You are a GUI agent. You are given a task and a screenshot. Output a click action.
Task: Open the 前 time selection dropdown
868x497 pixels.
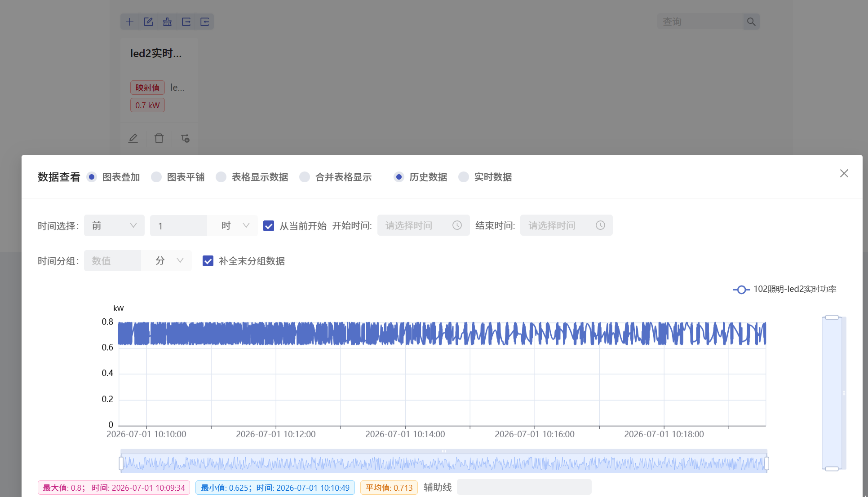(114, 225)
